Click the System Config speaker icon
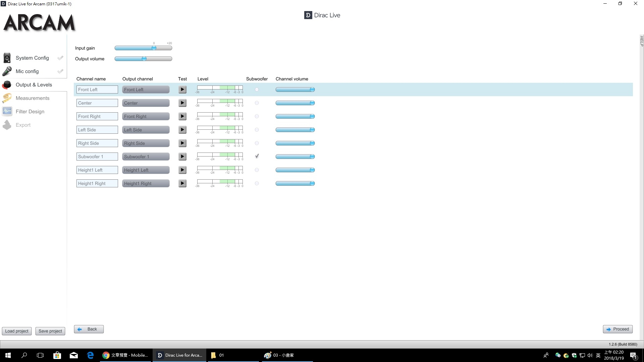This screenshot has width=644, height=362. tap(7, 58)
